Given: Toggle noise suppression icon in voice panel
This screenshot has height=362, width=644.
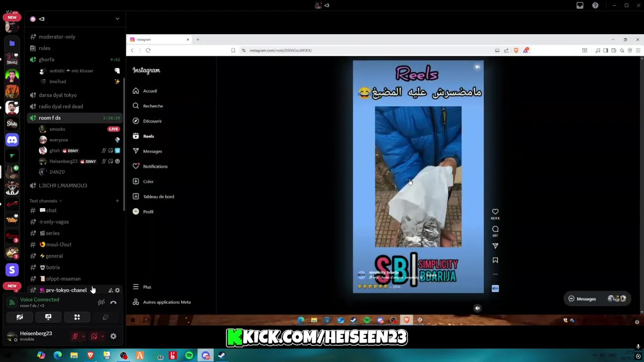Looking at the screenshot, I should point(101,302).
